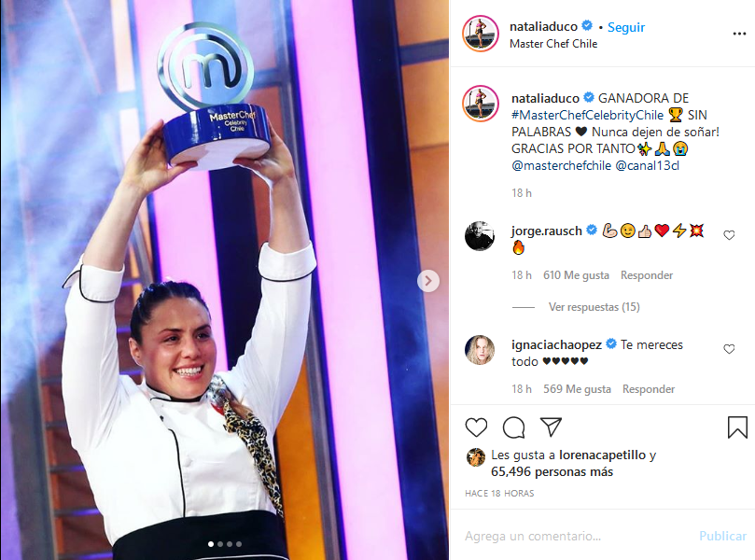Select the second carousel dot indicator
Screen dimensions: 755x560
click(220, 544)
